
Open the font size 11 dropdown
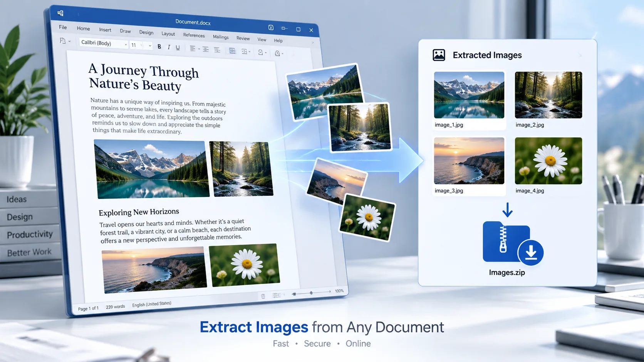pyautogui.click(x=141, y=45)
